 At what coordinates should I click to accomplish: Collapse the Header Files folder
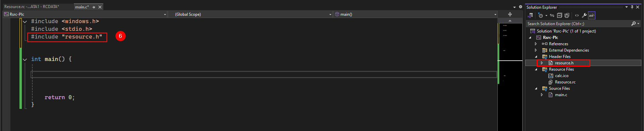[536, 57]
